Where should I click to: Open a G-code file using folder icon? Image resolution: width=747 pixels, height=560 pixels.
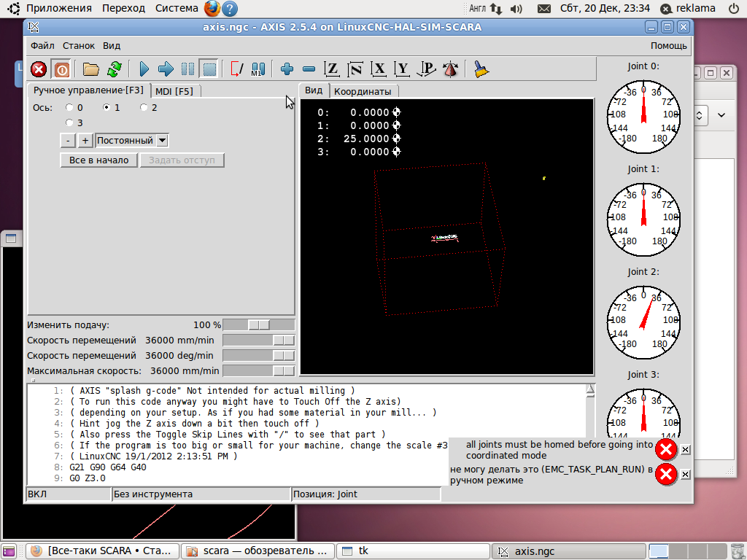point(90,69)
